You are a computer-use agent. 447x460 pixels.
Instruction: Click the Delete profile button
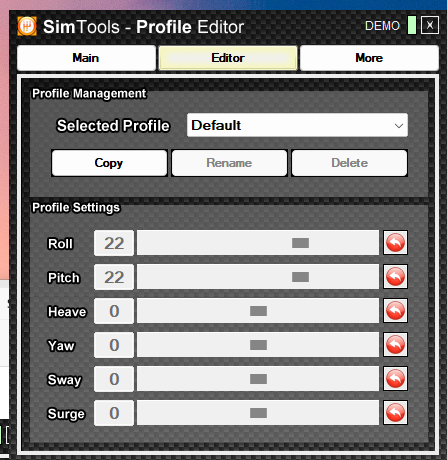click(x=350, y=163)
